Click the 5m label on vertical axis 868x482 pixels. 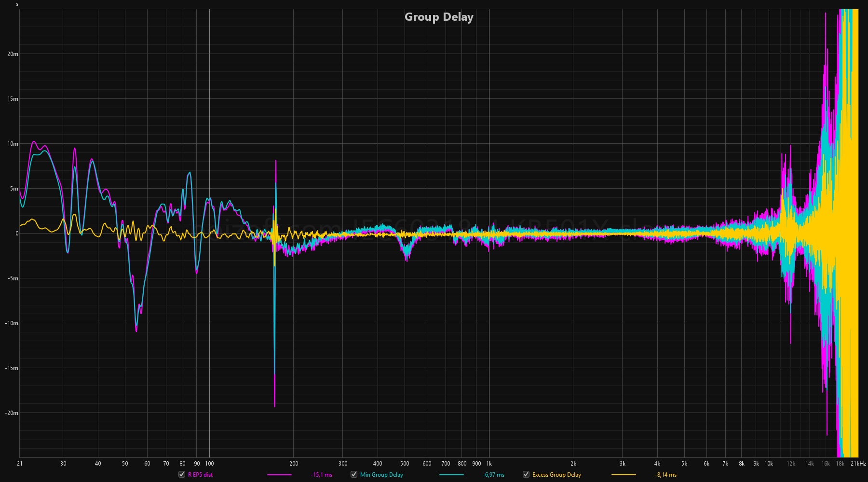click(14, 189)
